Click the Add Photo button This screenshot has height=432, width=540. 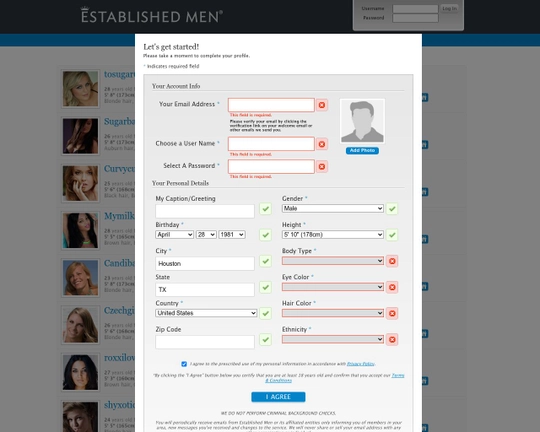[x=362, y=151]
